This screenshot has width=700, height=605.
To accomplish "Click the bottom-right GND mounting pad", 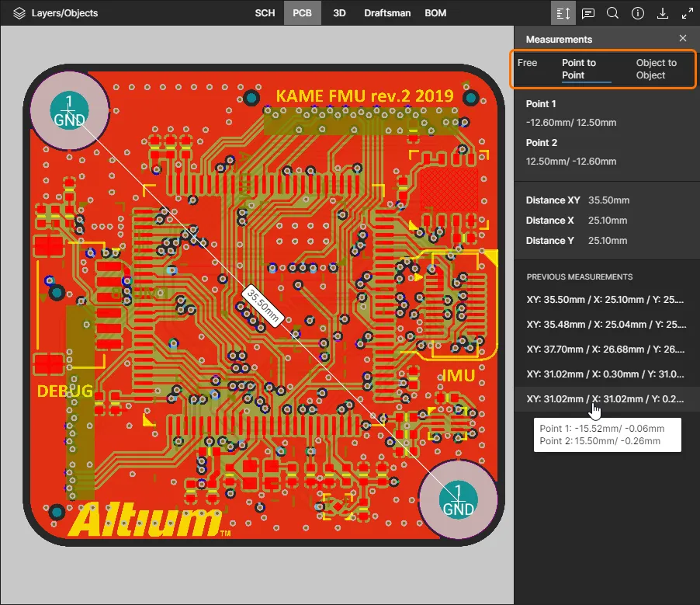I will point(458,500).
